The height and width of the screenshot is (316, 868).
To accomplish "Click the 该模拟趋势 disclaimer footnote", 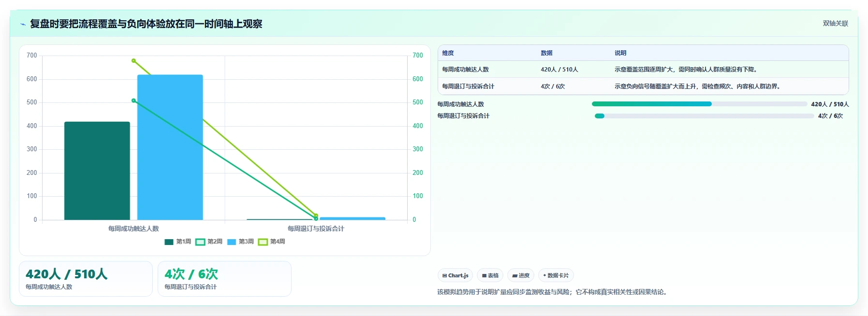I will pyautogui.click(x=552, y=292).
